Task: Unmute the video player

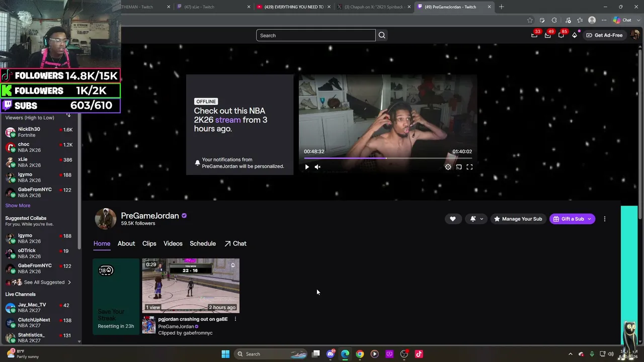Action: 317,167
